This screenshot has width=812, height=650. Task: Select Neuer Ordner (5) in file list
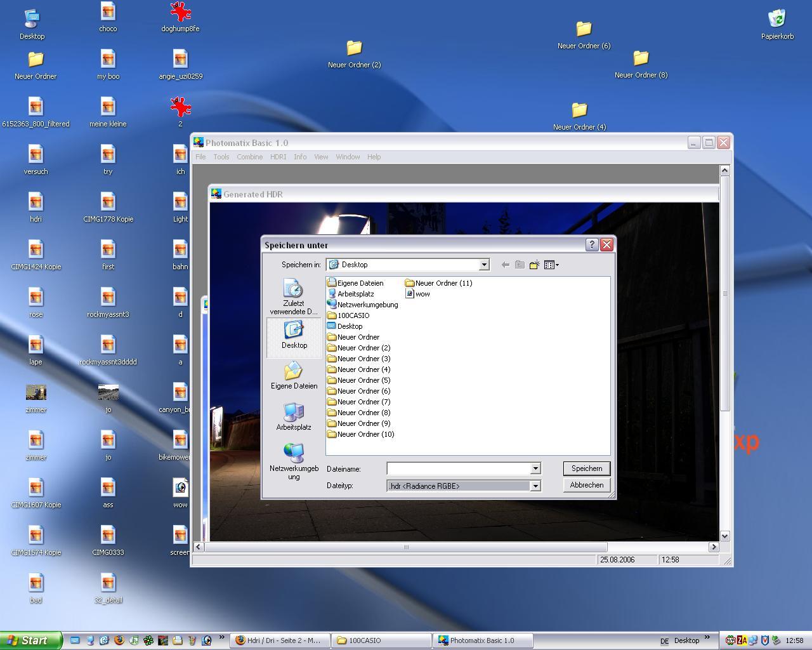pyautogui.click(x=359, y=380)
